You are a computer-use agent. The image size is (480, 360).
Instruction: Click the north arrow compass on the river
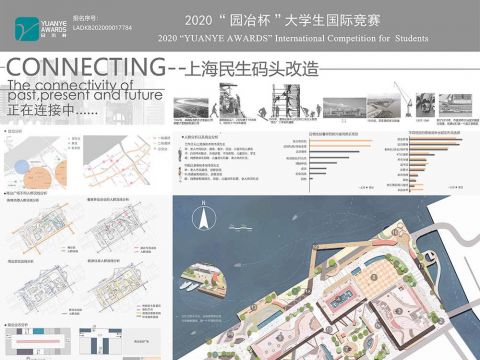[204, 216]
